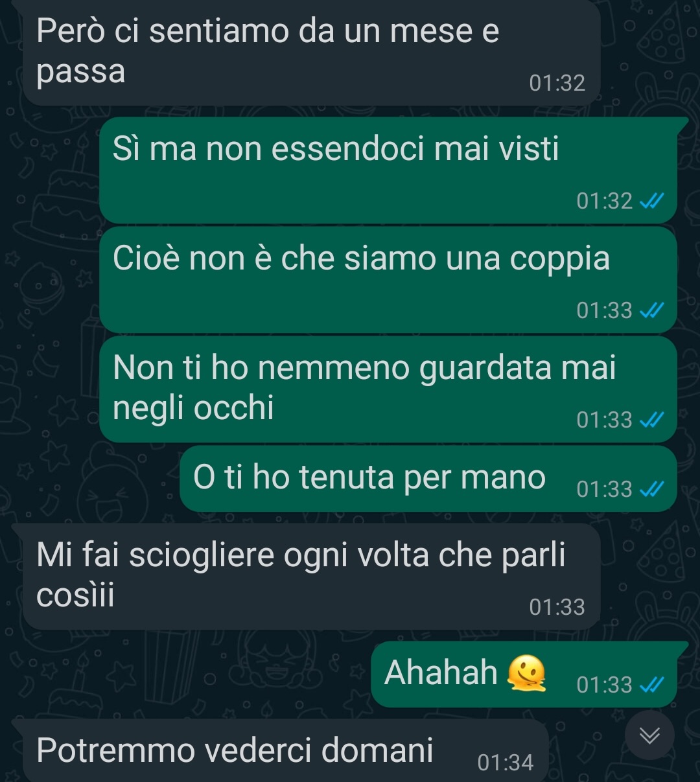Tap read checkmarks on 'Cioè non è che siamo una coppia'
Image resolution: width=700 pixels, height=782 pixels.
tap(651, 311)
